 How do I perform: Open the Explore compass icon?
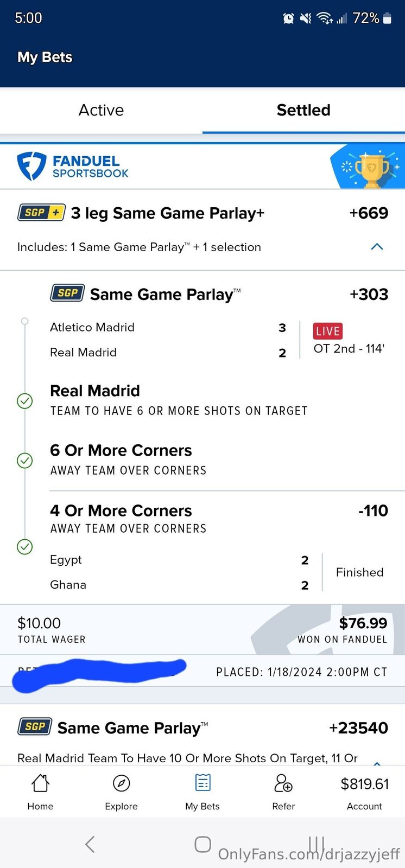point(121,783)
